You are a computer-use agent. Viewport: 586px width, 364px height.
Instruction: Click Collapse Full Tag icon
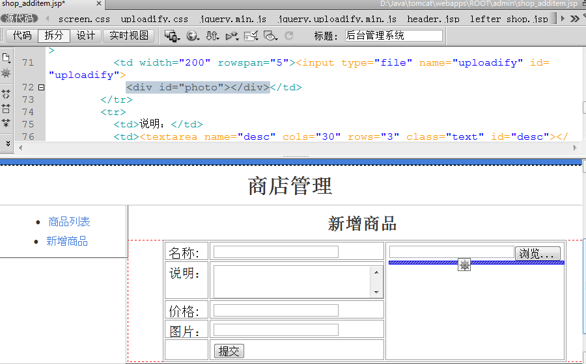click(x=6, y=94)
